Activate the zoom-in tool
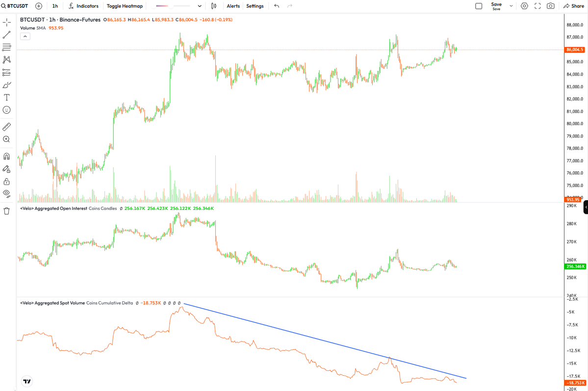This screenshot has height=391, width=588. coord(7,139)
